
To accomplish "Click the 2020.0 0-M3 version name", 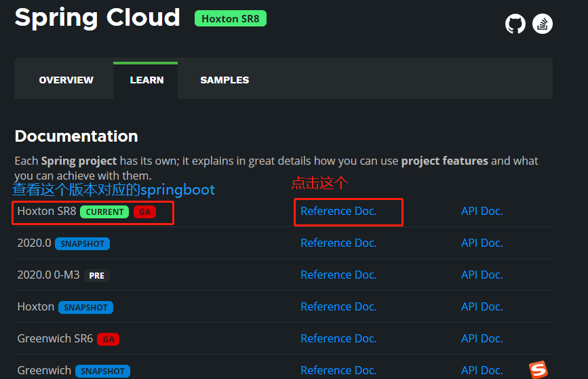I will (48, 275).
